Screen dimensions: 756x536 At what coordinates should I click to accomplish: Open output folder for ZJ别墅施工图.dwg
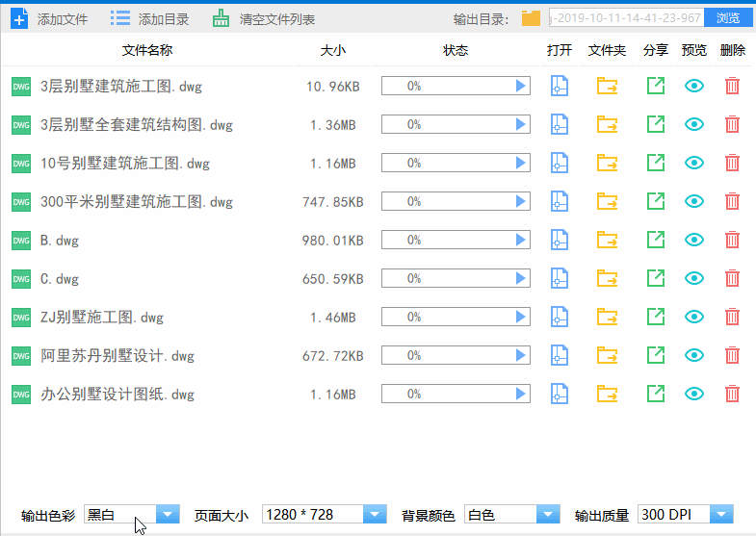[607, 318]
